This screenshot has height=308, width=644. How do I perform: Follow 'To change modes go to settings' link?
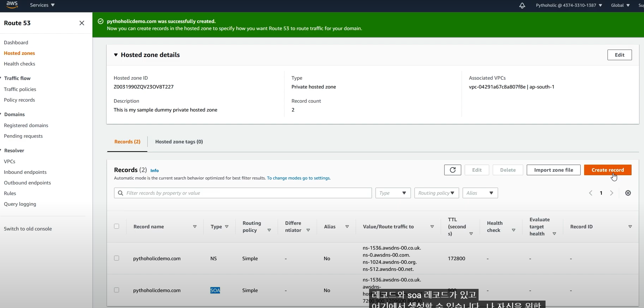tap(299, 178)
